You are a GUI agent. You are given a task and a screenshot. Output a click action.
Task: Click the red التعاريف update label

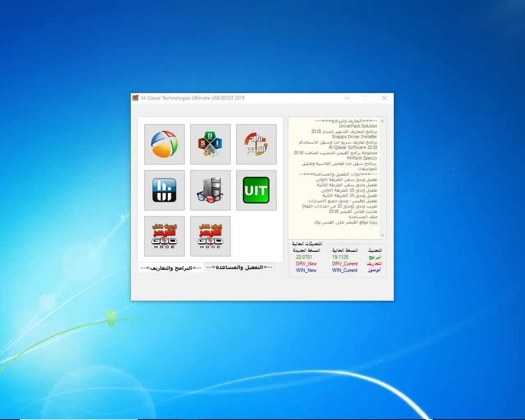click(x=374, y=264)
